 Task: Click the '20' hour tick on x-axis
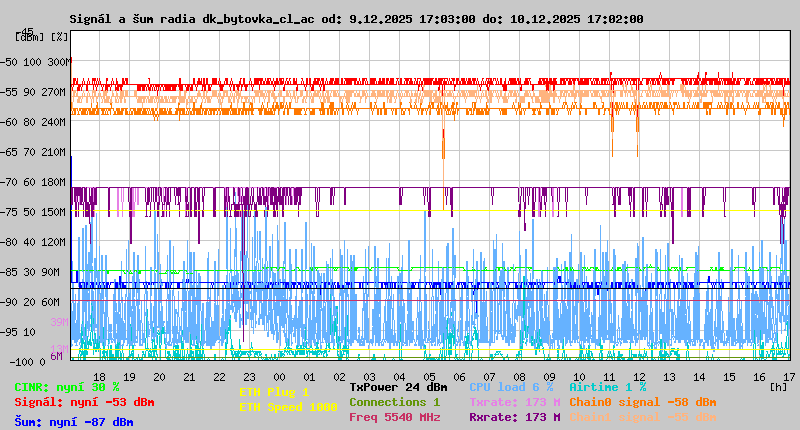point(160,377)
